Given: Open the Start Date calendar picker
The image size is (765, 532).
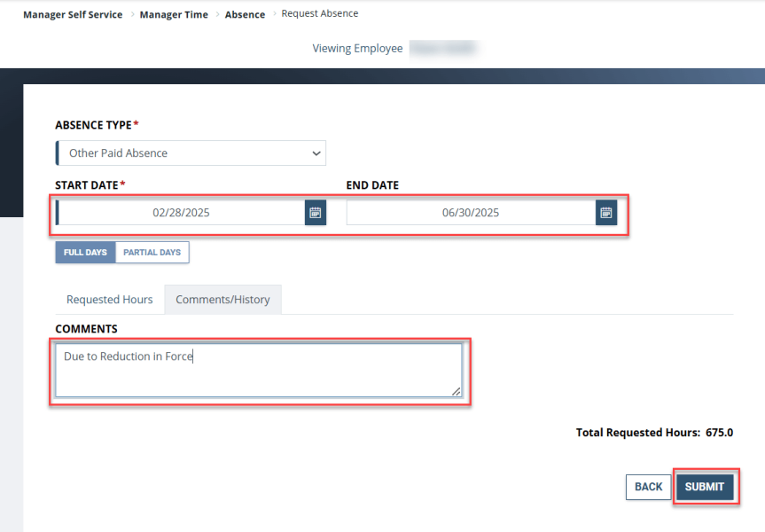Looking at the screenshot, I should tap(316, 213).
